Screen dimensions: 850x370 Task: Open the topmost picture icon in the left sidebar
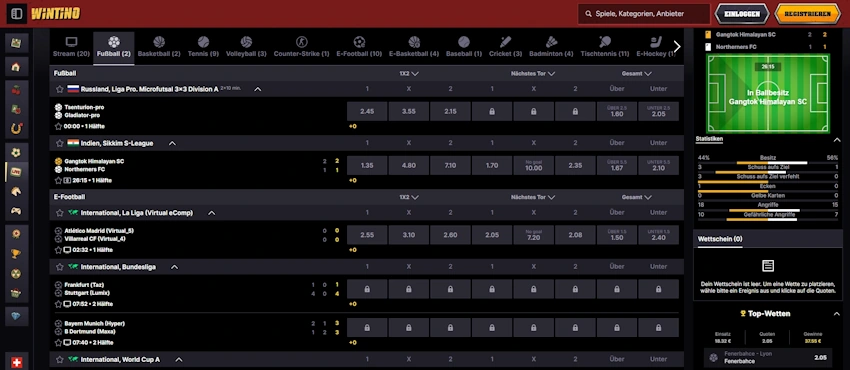[x=16, y=43]
